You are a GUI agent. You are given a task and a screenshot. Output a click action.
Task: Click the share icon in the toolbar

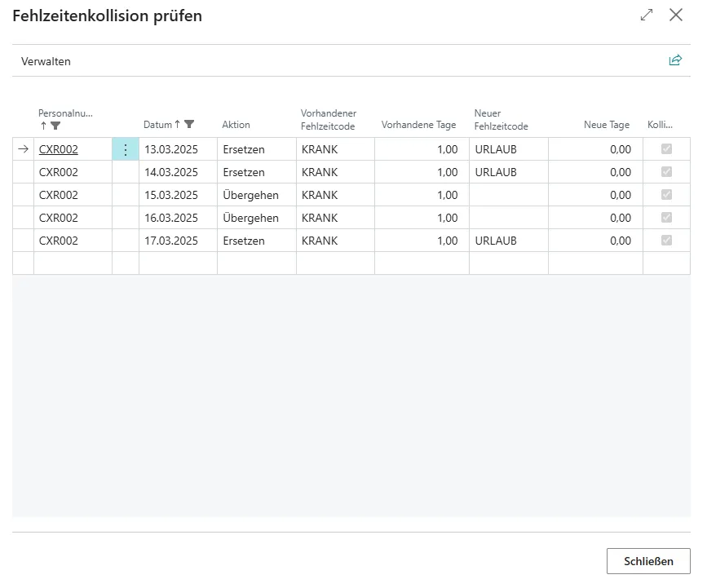coord(674,60)
